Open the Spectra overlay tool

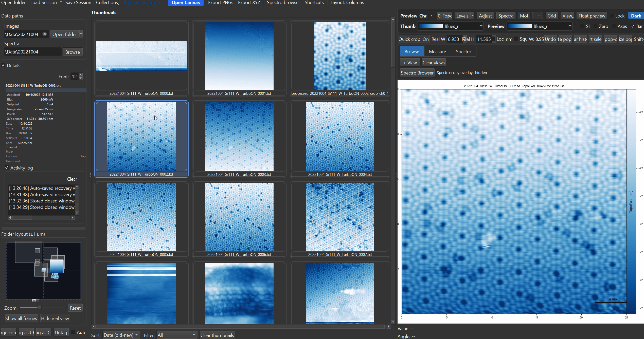pyautogui.click(x=506, y=15)
